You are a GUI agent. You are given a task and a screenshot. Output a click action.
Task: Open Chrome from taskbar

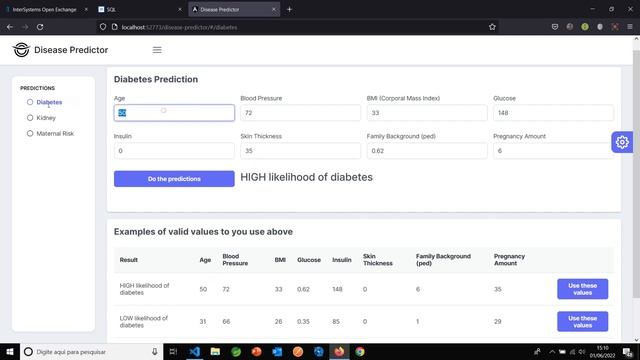pos(360,351)
